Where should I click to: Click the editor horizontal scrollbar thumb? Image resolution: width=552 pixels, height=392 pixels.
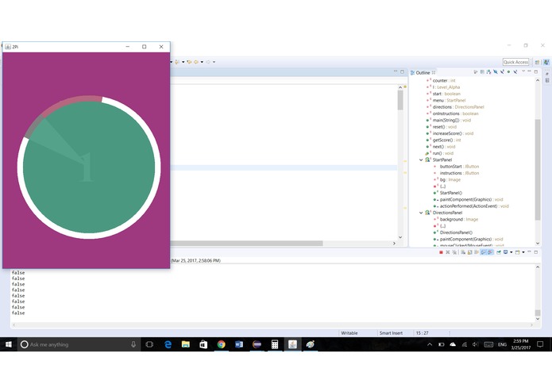tap(246, 244)
